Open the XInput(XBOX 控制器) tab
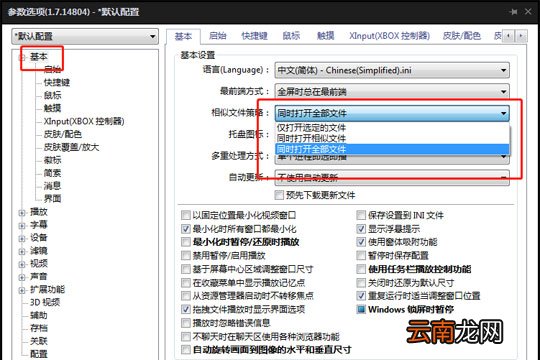 pyautogui.click(x=389, y=35)
